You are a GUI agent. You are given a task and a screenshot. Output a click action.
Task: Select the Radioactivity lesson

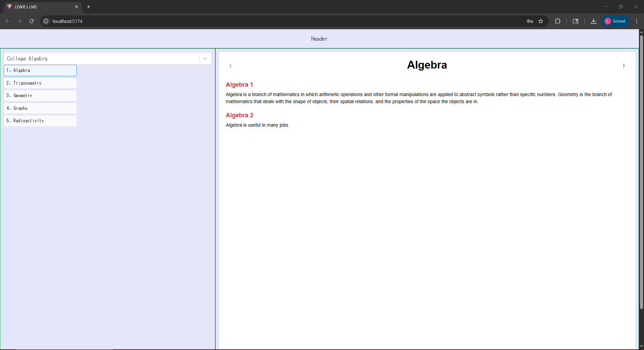point(40,121)
